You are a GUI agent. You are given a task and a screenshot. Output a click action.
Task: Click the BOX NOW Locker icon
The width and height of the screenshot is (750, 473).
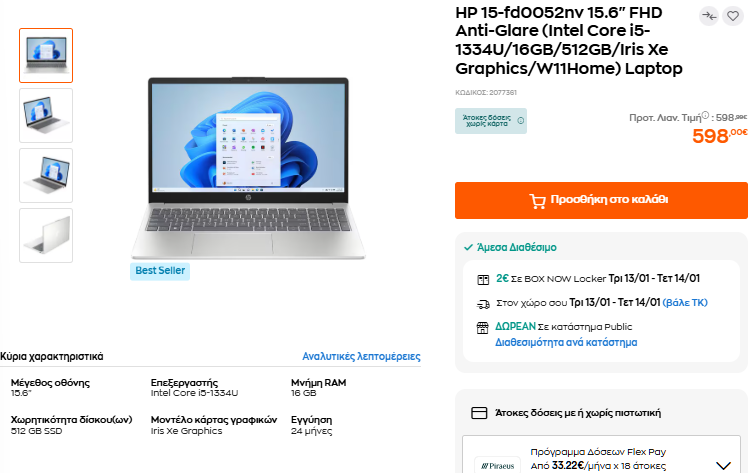click(482, 279)
